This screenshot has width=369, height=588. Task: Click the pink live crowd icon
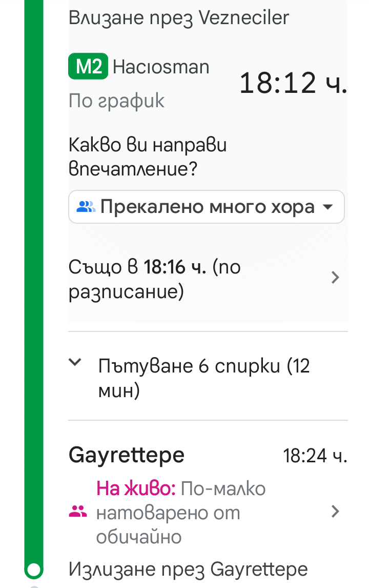pyautogui.click(x=78, y=512)
